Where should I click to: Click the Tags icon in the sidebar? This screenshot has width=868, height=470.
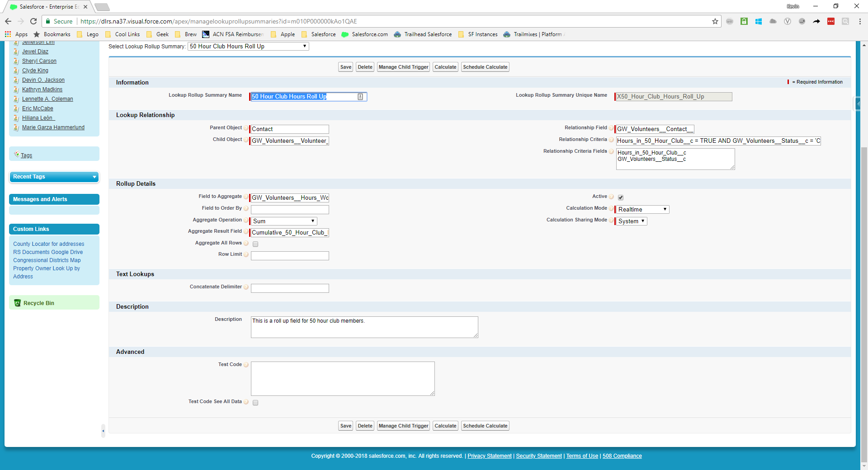pos(17,155)
